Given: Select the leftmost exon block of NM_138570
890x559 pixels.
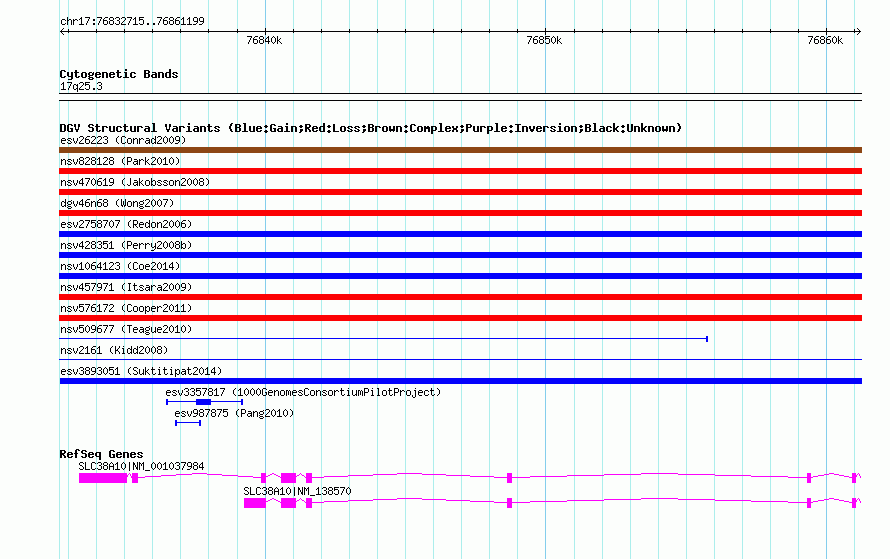Looking at the screenshot, I should [x=255, y=503].
